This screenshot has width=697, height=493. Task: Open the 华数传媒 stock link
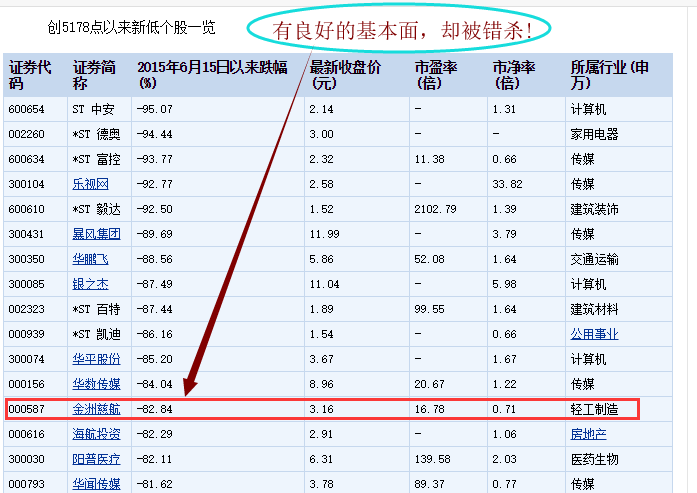pos(96,384)
